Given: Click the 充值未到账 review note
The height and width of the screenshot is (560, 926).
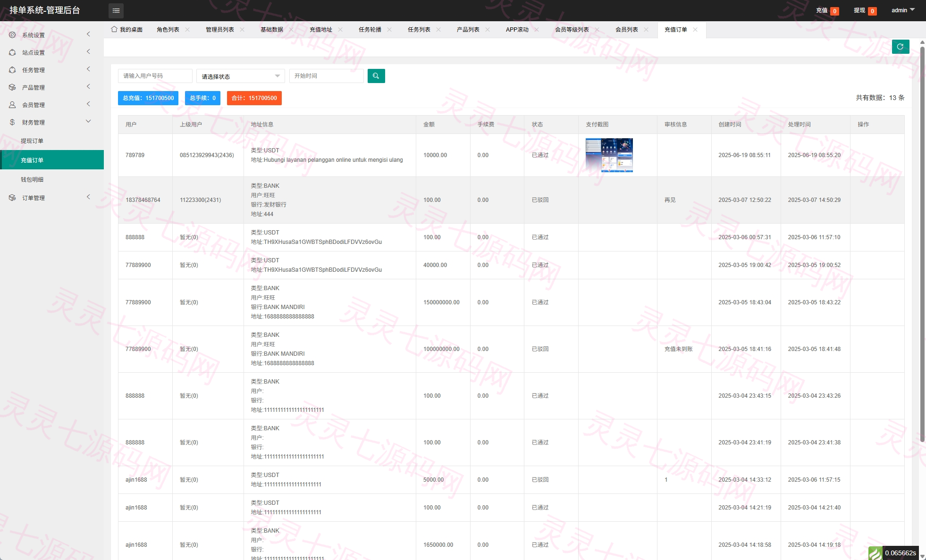Looking at the screenshot, I should [679, 349].
